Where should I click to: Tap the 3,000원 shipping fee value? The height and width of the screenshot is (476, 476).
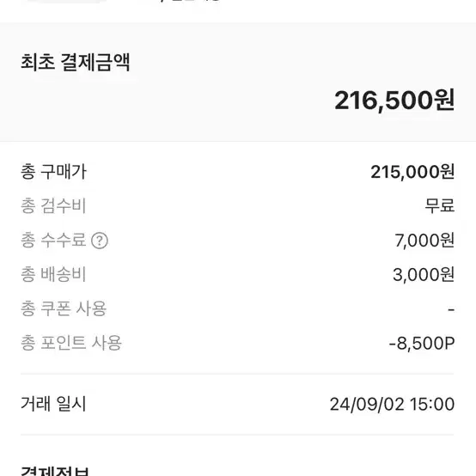pos(424,275)
